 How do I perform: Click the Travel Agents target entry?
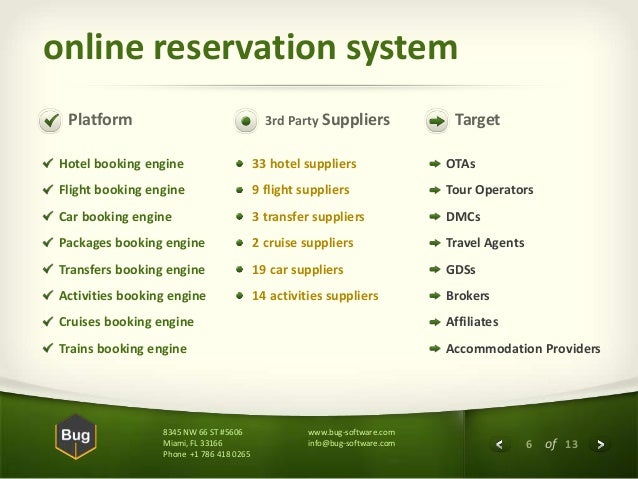point(485,243)
